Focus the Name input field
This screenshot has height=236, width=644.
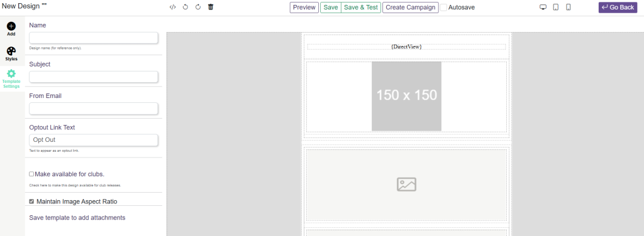click(94, 38)
